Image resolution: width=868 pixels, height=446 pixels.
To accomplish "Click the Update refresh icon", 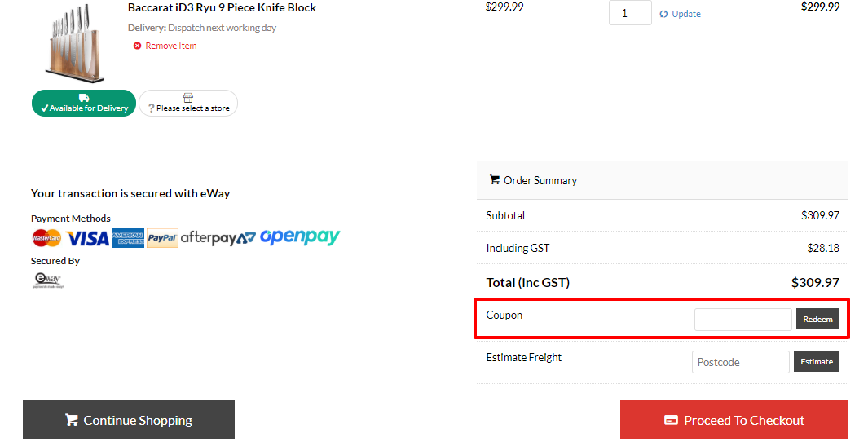I will click(x=663, y=14).
